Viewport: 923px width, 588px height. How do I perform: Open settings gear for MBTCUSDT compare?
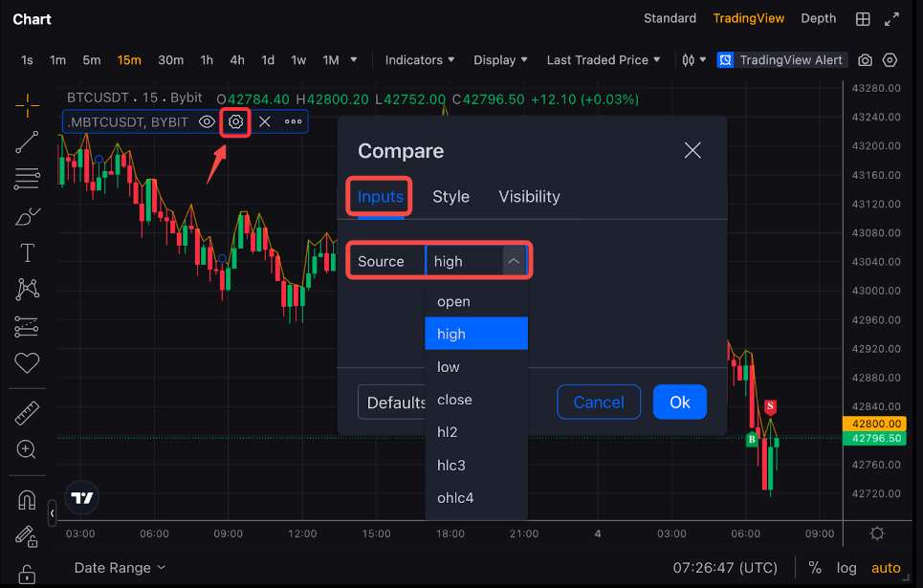pos(235,121)
